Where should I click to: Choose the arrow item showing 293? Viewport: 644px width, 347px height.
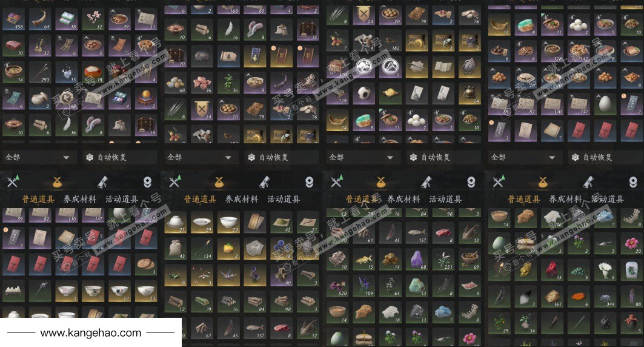pyautogui.click(x=40, y=72)
